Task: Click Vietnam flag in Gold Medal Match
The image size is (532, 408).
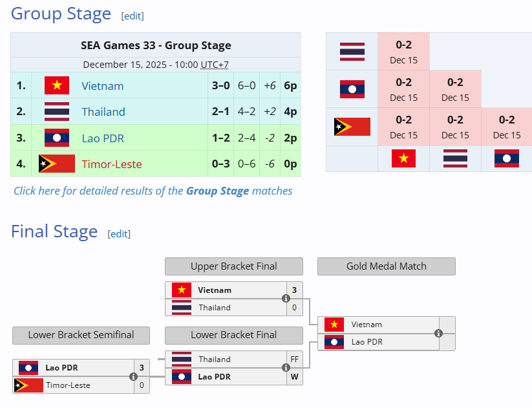Action: click(x=334, y=325)
